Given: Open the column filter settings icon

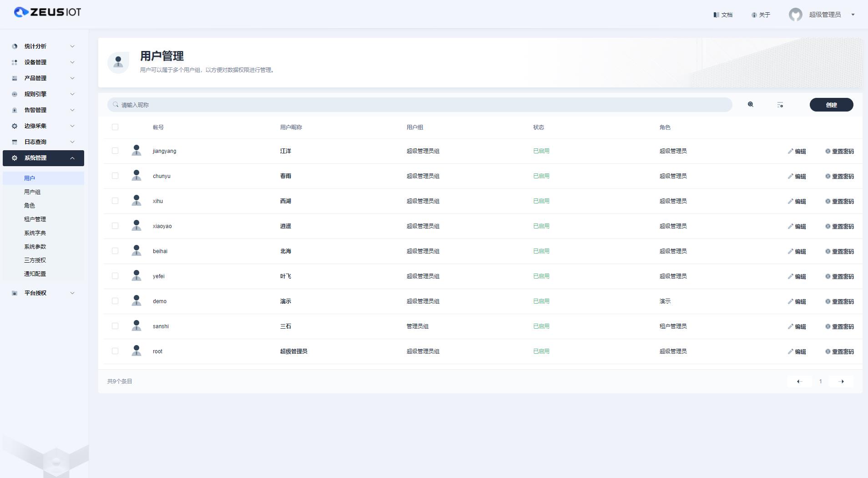Looking at the screenshot, I should pos(780,105).
